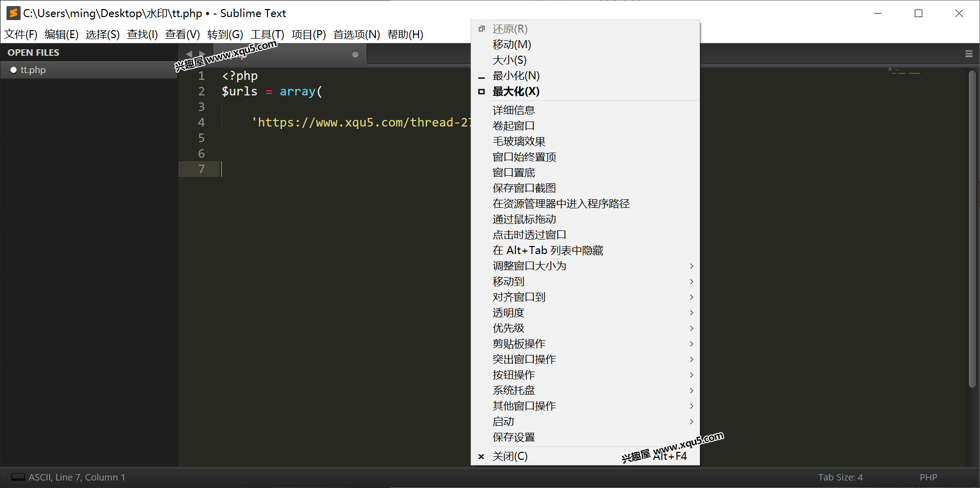Choose 最大化(X) from the system menu
The height and width of the screenshot is (488, 980).
585,91
